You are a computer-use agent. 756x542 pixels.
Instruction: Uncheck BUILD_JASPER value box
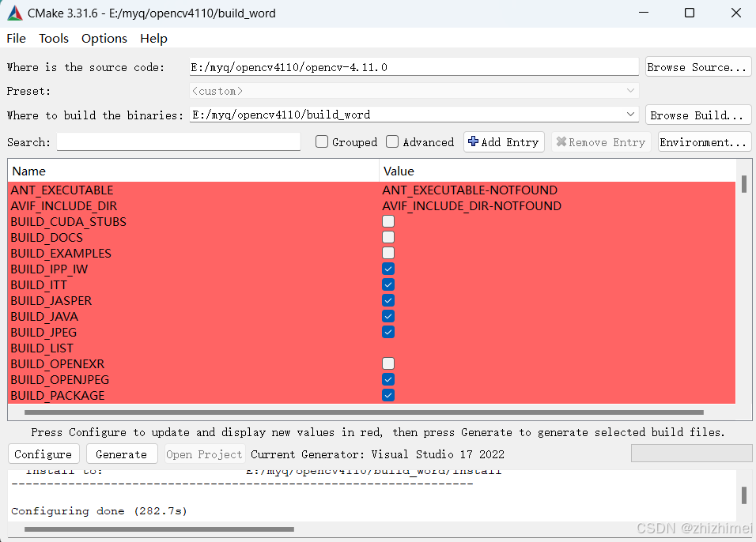click(x=388, y=301)
